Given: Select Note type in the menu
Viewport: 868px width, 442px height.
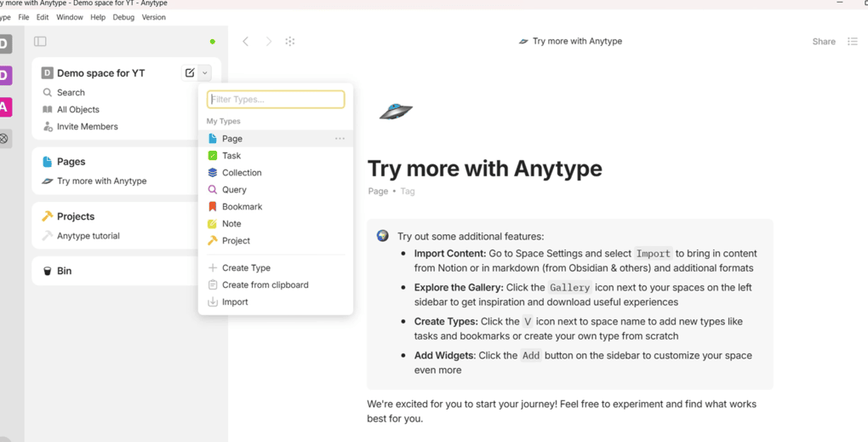Looking at the screenshot, I should pyautogui.click(x=276, y=224).
